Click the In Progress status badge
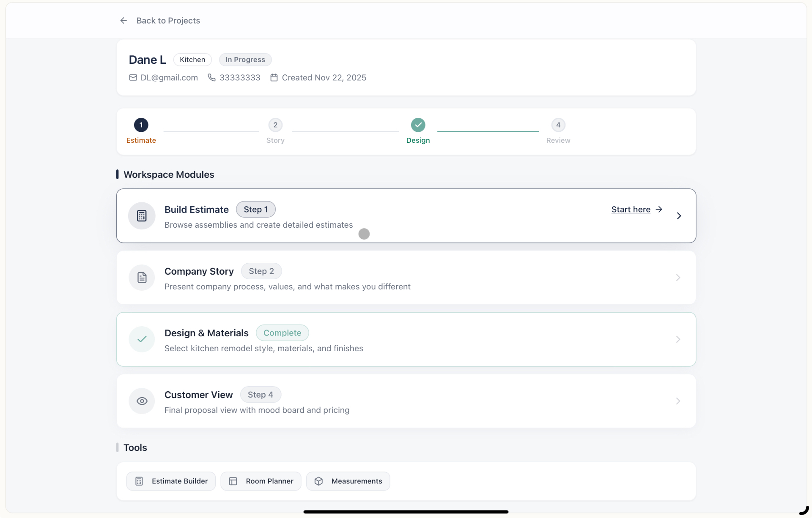 245,60
